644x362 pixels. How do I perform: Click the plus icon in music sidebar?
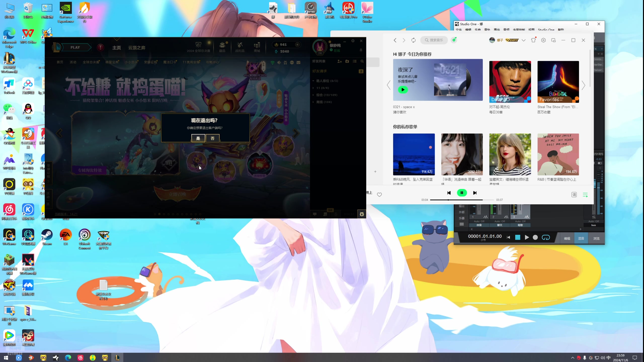(375, 172)
